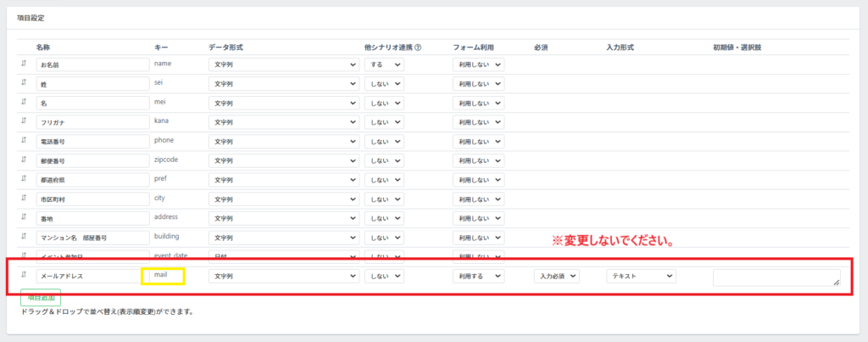Open the テキスト input format dropdown
Screen dimensions: 868x342
(x=641, y=277)
